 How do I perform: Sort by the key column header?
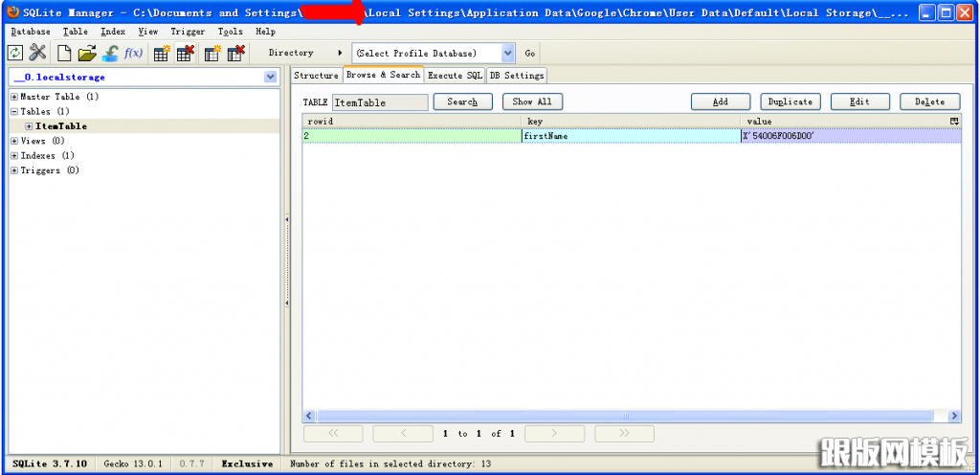[632, 121]
